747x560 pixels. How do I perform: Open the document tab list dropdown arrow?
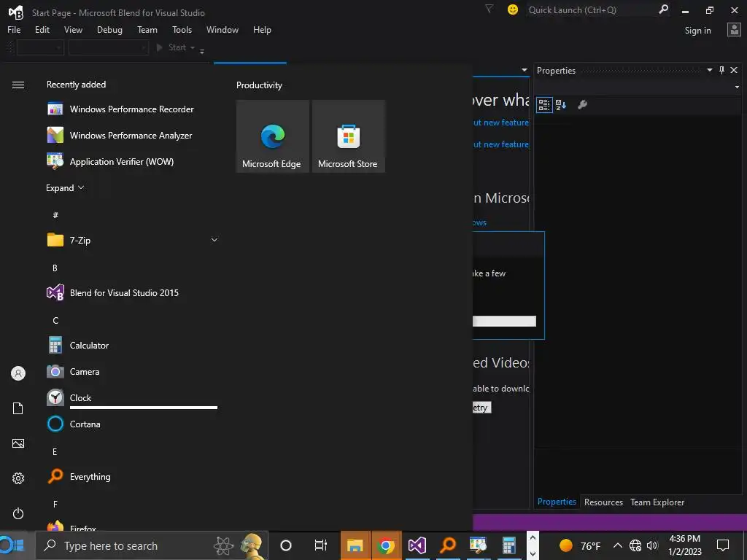[x=525, y=70]
